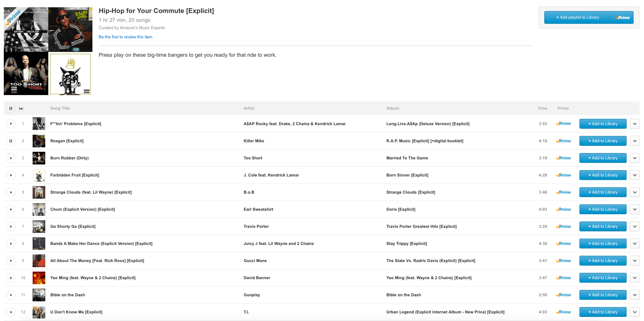The width and height of the screenshot is (644, 321).
Task: Play Go Shorty Go by Travis Porter
Action: click(x=10, y=226)
